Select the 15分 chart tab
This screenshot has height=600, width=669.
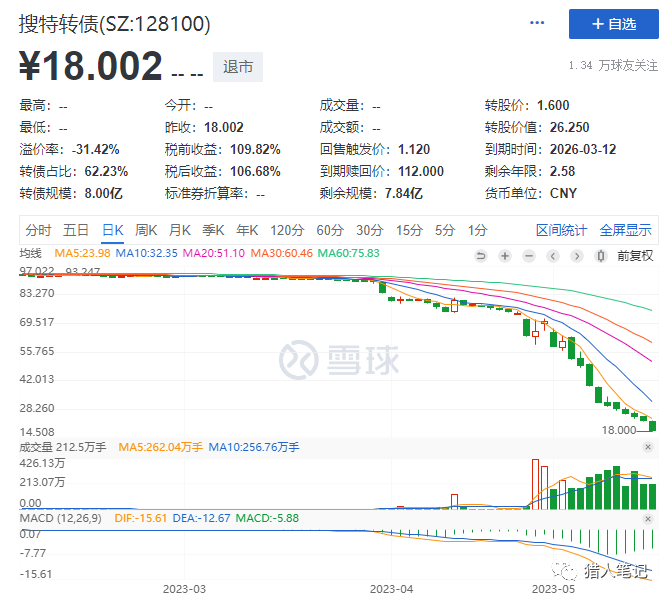point(409,230)
